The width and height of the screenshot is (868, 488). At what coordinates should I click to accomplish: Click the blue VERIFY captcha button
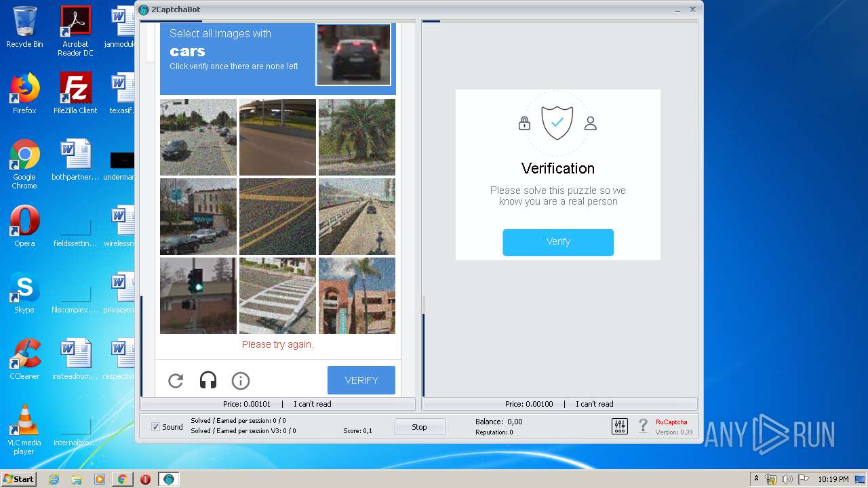pyautogui.click(x=361, y=380)
